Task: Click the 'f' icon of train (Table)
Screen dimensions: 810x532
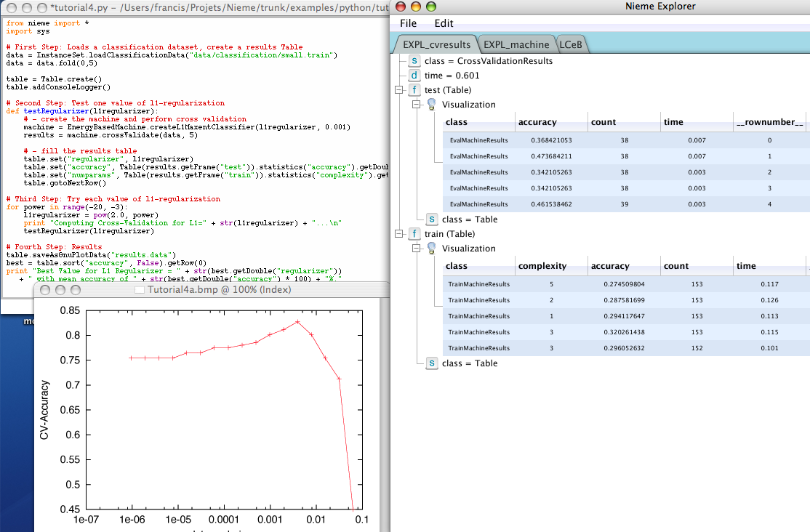Action: 414,234
